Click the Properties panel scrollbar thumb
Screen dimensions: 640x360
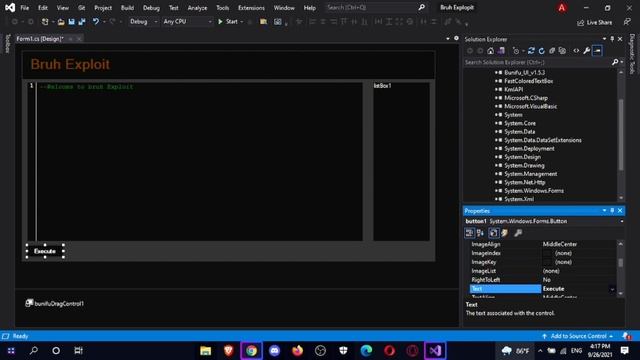[x=621, y=262]
